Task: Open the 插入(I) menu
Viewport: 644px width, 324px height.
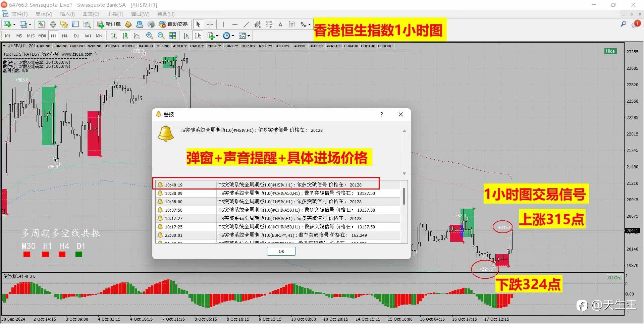Action: click(x=67, y=14)
